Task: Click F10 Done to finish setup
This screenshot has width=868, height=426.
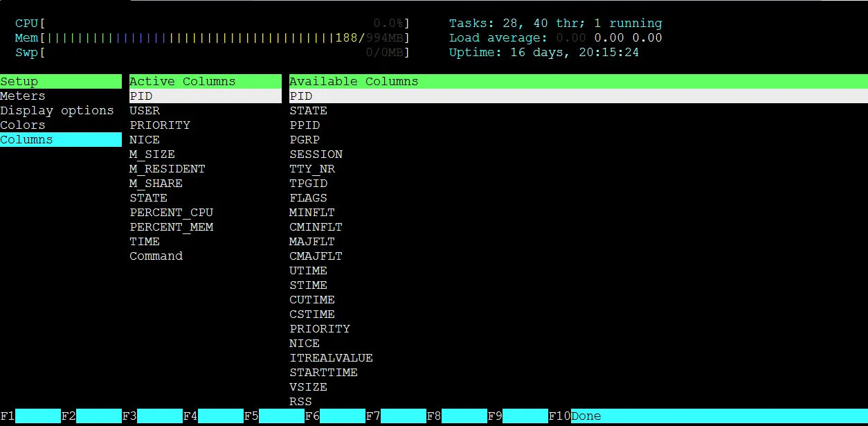Action: (x=586, y=416)
